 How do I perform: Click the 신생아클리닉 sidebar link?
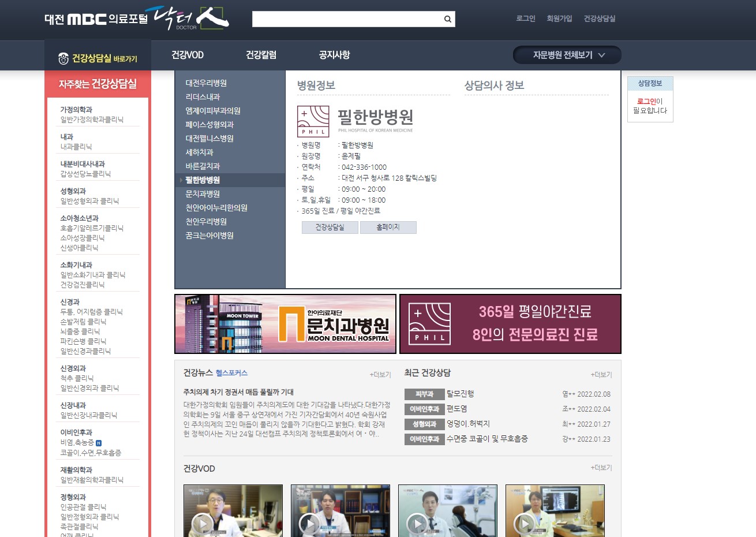coord(79,248)
